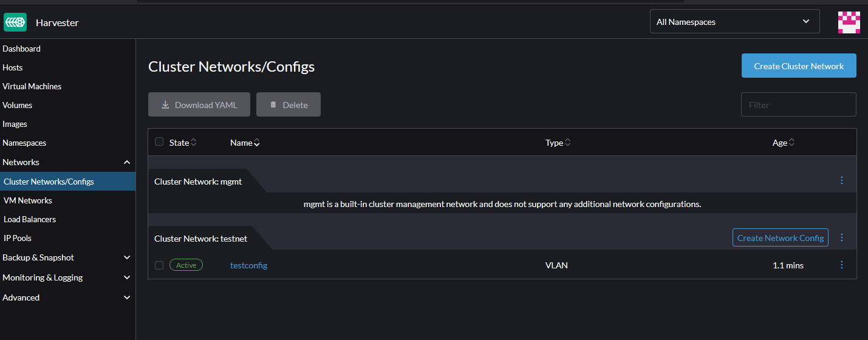Collapse the Networks sidebar section
This screenshot has height=340, width=868.
tap(127, 162)
